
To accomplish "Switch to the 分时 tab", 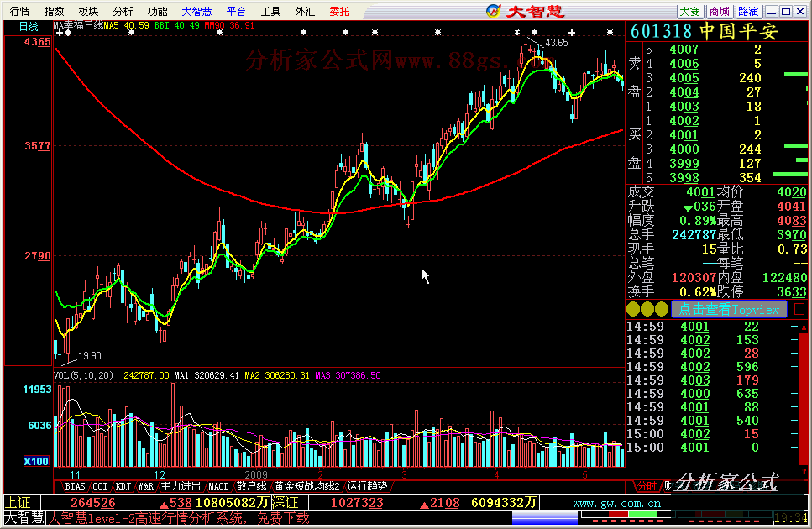I will point(646,486).
